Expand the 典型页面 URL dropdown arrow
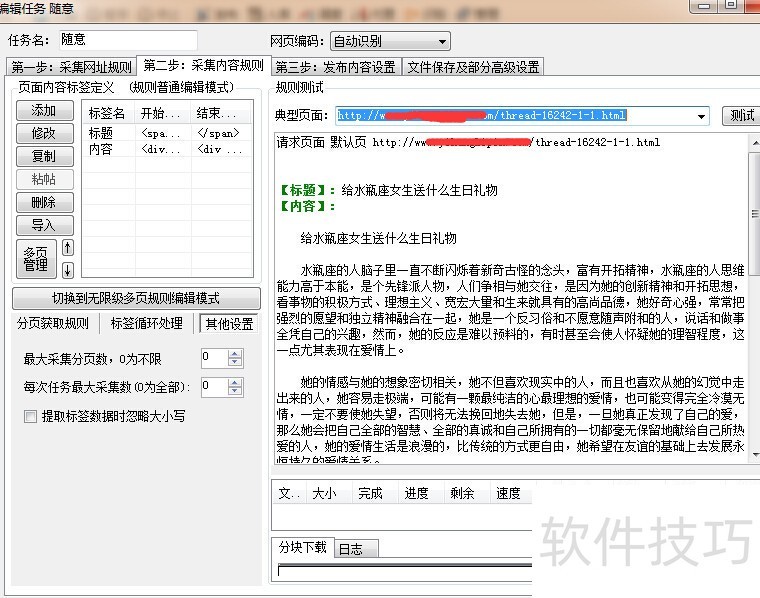Image resolution: width=760 pixels, height=598 pixels. tap(702, 116)
